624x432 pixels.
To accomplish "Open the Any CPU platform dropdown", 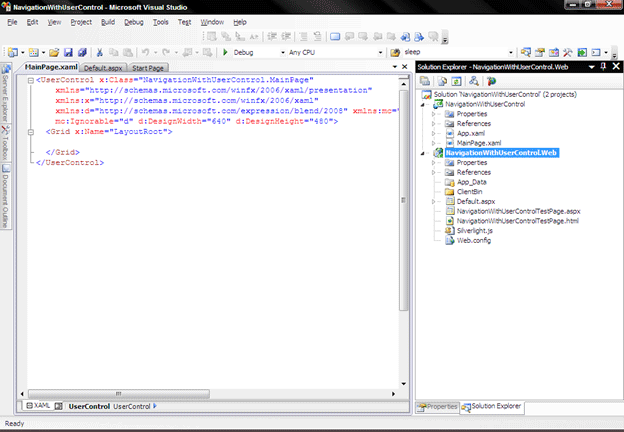I will [380, 53].
